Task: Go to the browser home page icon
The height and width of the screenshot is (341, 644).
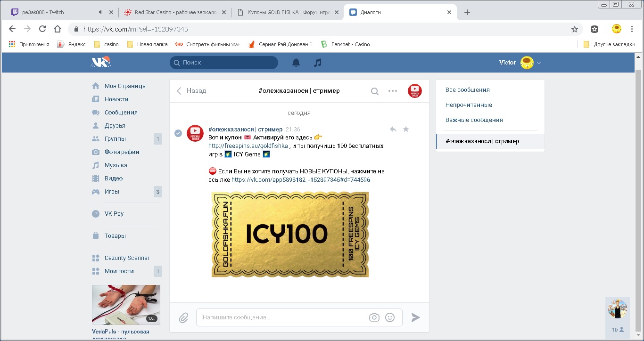Action: (58, 29)
